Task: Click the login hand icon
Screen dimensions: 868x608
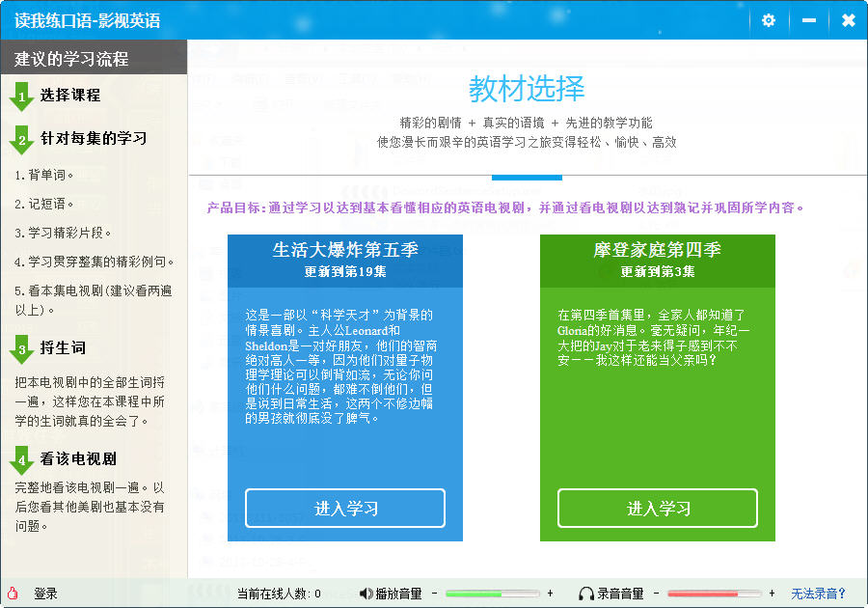Action: pos(13,594)
